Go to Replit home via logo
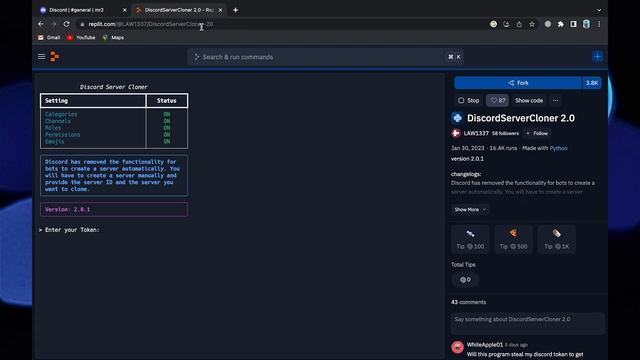This screenshot has height=360, width=640. tap(55, 57)
